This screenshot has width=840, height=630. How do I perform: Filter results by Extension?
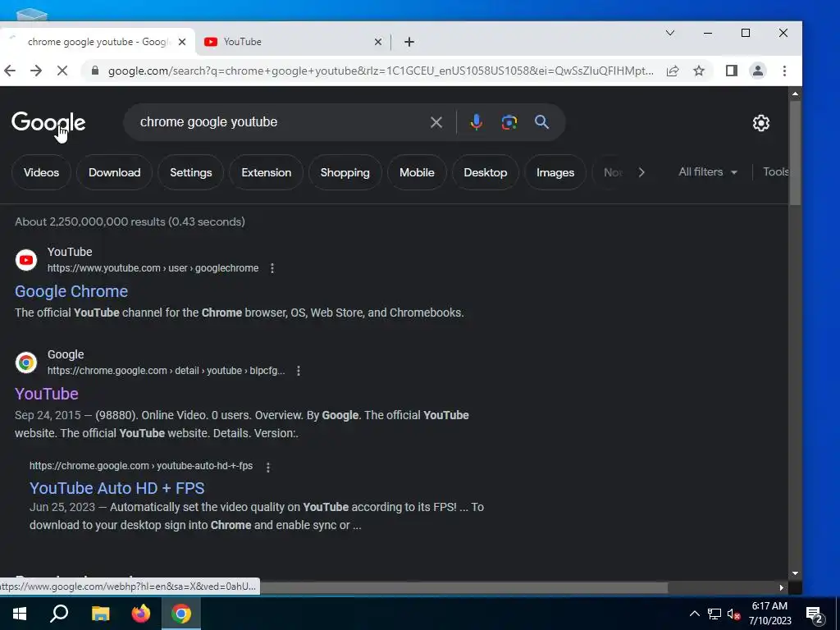267,172
